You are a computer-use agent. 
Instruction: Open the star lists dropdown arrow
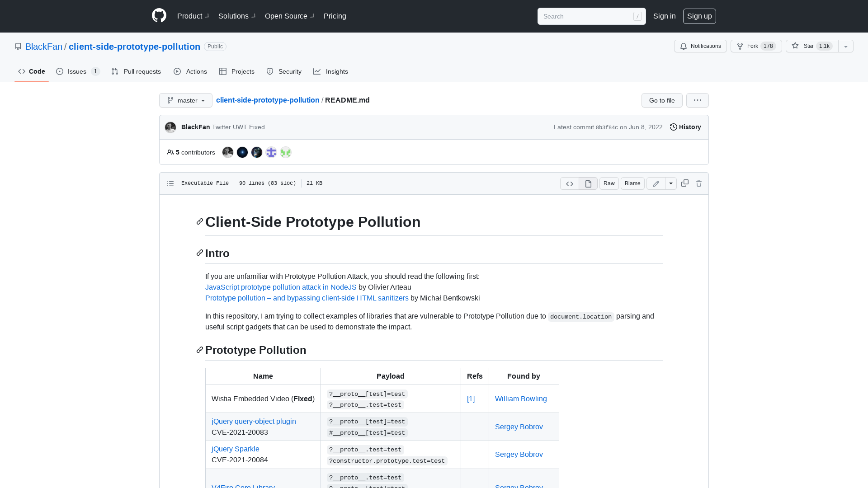pos(846,46)
